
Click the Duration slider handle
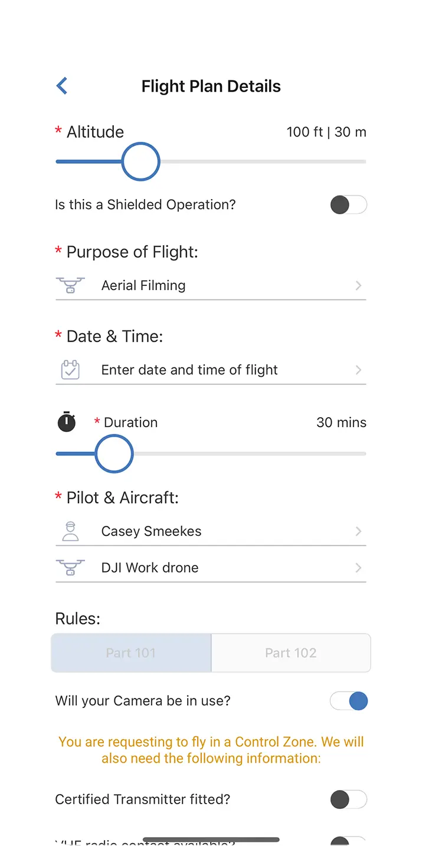click(114, 453)
